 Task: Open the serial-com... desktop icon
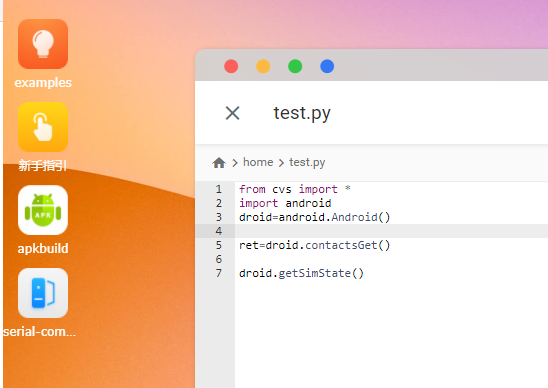(x=43, y=293)
